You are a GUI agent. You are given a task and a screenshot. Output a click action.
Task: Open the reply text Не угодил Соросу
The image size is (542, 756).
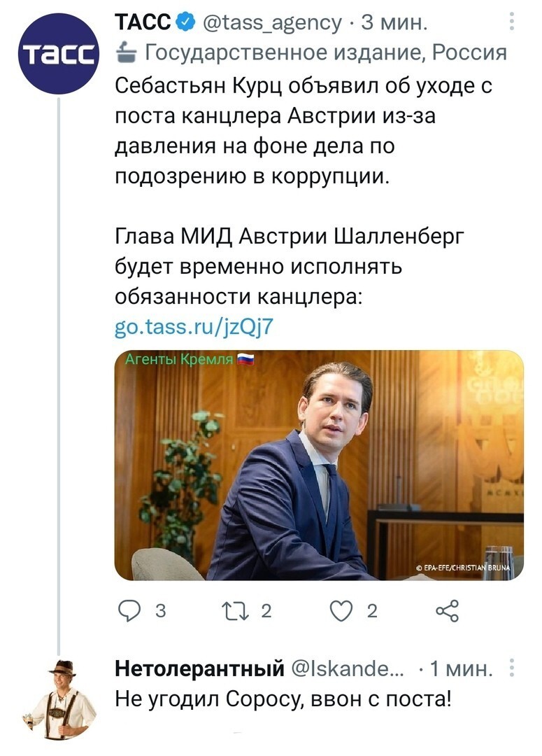click(x=283, y=699)
